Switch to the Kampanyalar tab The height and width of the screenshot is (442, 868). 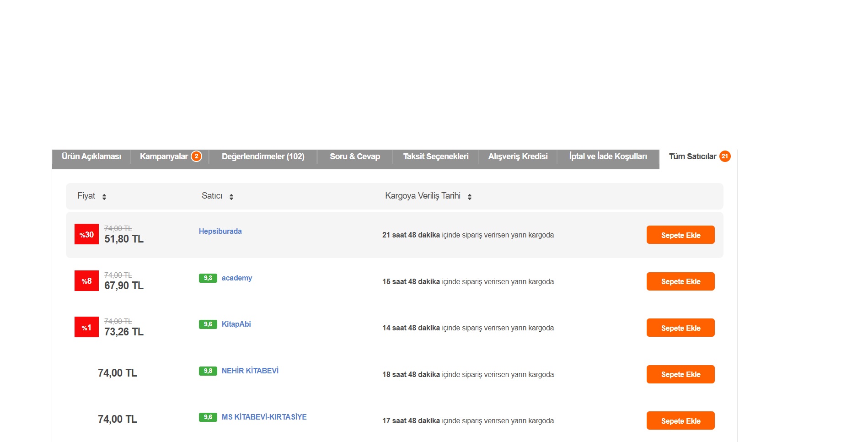[x=170, y=156]
